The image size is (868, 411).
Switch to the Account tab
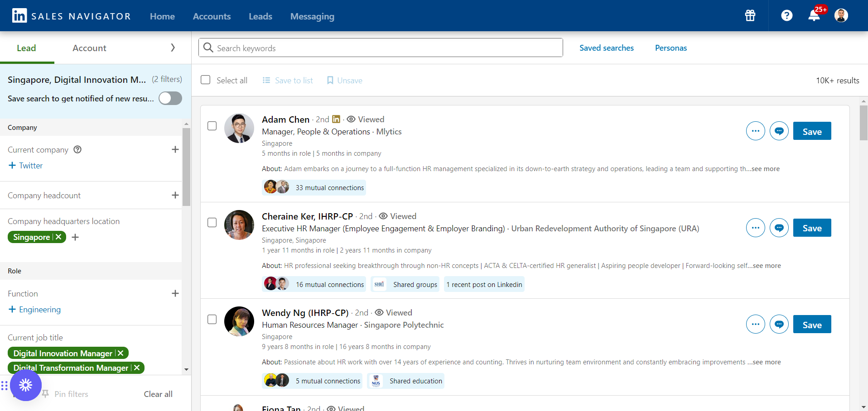[x=89, y=48]
